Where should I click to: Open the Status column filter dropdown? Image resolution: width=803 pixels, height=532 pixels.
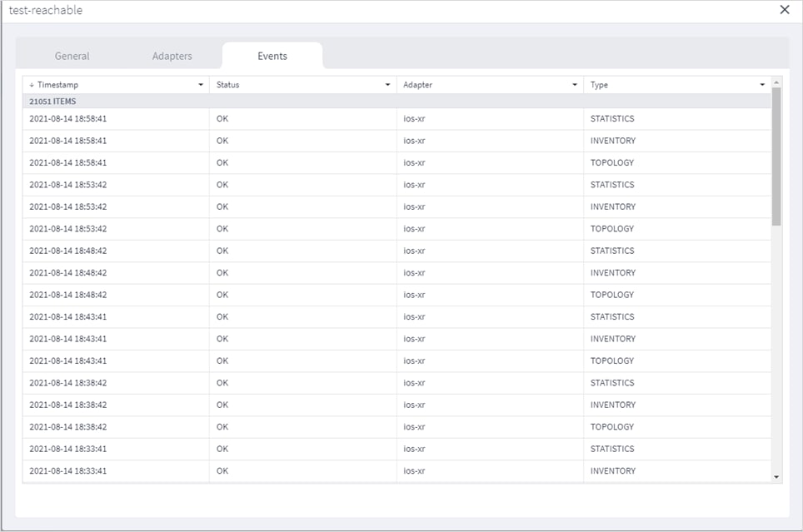tap(387, 84)
